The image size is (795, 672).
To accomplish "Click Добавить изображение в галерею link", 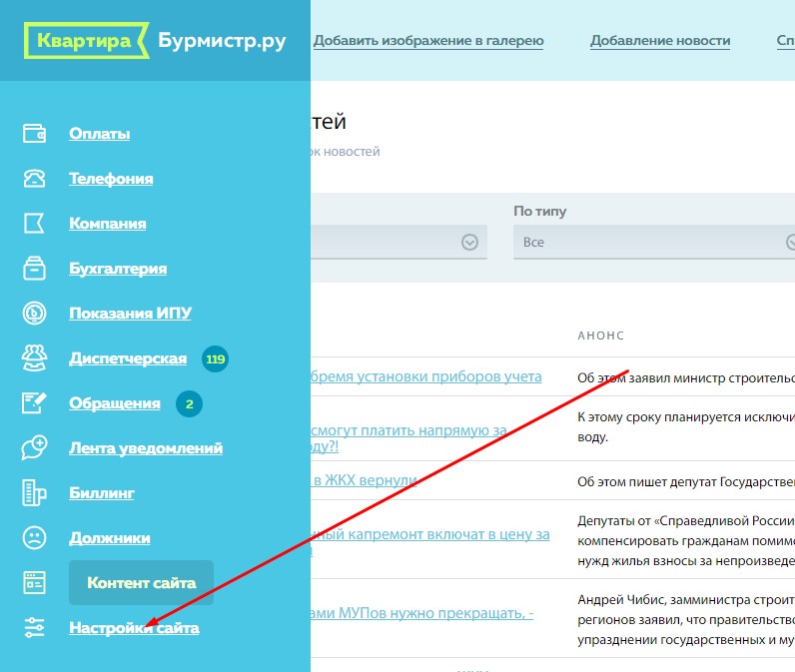I will 428,41.
